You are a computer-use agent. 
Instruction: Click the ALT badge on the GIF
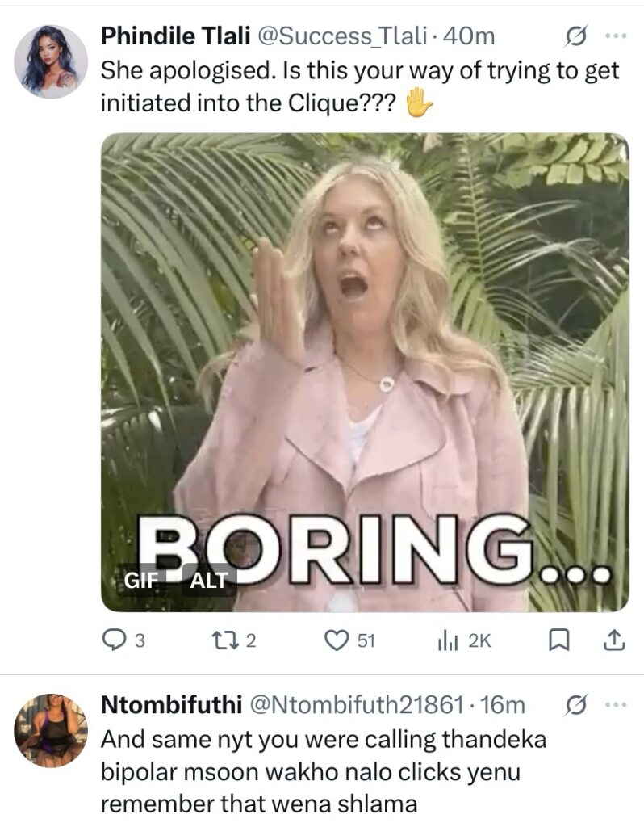click(x=209, y=578)
